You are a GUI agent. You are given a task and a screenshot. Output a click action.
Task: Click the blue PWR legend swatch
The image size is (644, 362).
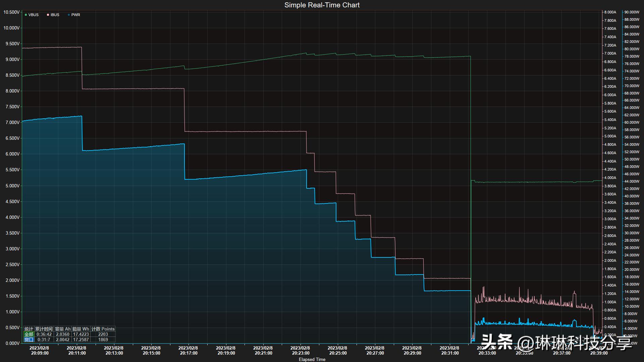coord(69,15)
